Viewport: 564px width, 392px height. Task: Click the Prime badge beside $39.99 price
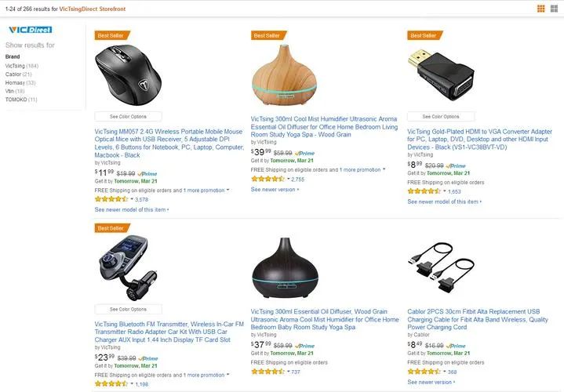click(x=304, y=153)
